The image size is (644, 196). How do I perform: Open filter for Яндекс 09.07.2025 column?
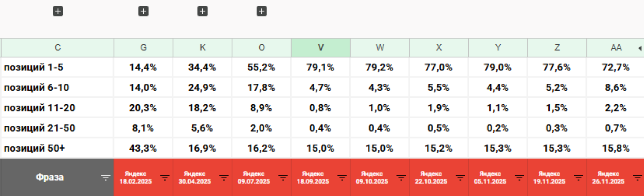(x=283, y=178)
